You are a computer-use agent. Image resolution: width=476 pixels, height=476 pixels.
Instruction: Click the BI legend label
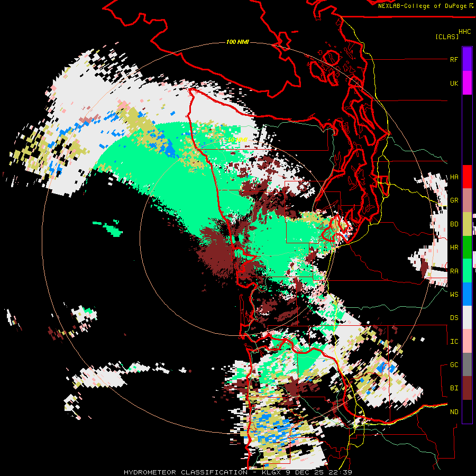pos(454,388)
